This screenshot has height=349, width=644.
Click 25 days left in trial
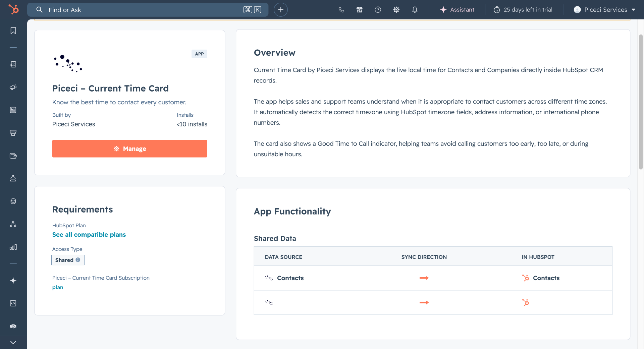click(x=523, y=10)
